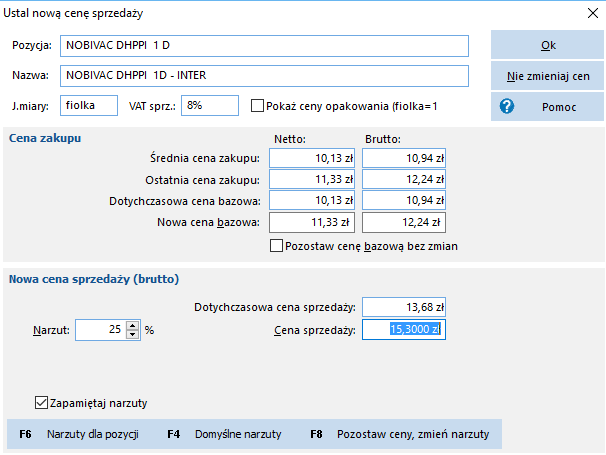
Task: Click Nowa cena bazowa netto field
Action: click(312, 222)
